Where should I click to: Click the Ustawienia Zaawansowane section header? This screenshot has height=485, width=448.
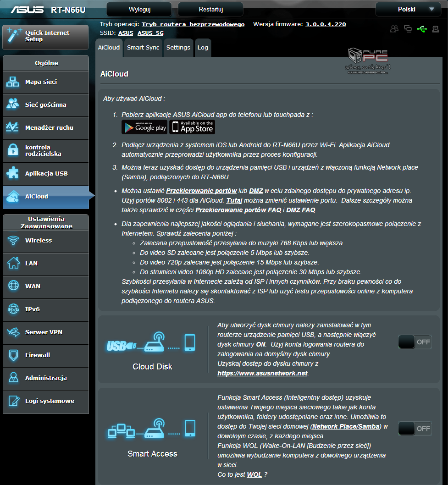point(46,222)
